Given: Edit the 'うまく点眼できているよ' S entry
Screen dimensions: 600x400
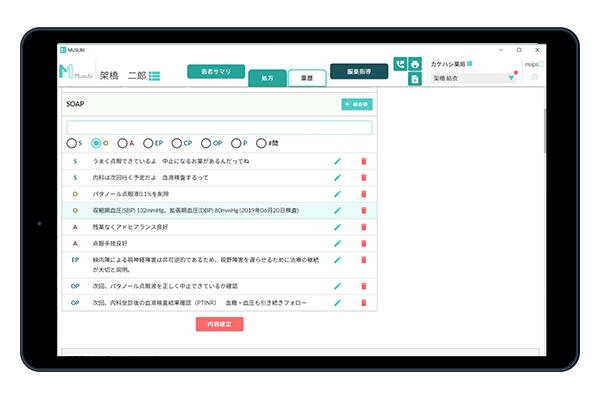Looking at the screenshot, I should (x=337, y=161).
